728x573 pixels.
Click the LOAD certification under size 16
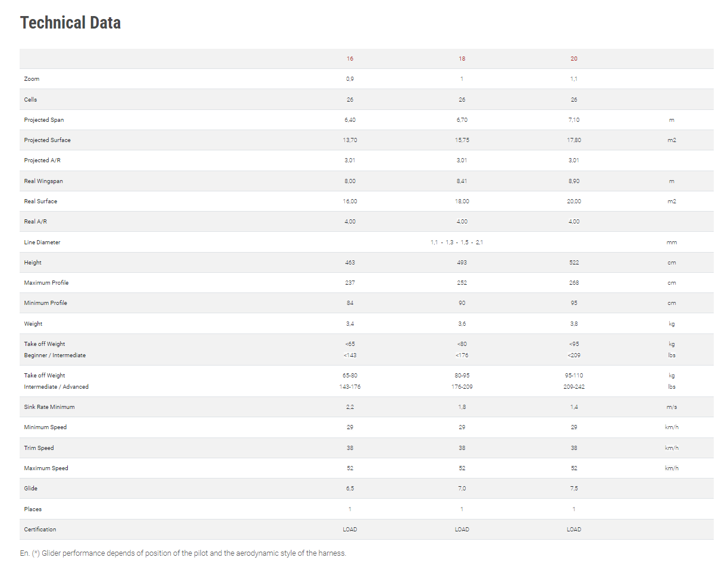click(350, 530)
